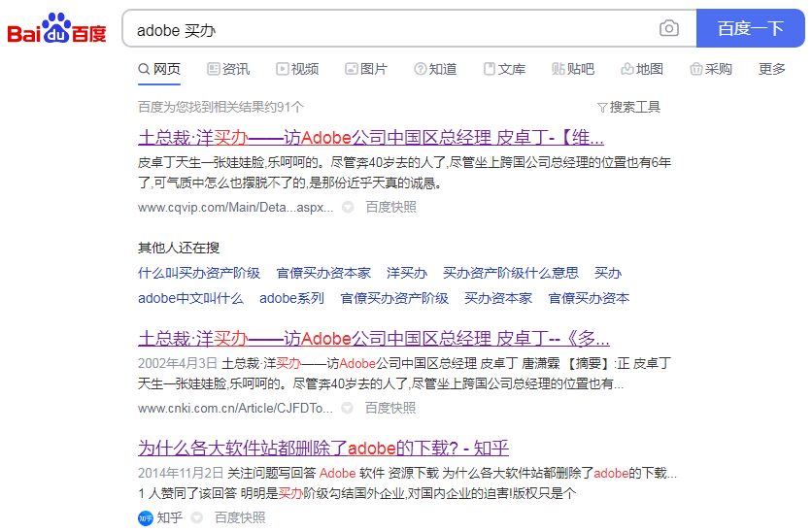Search related query 官僚买办资本家
The image size is (812, 532).
pos(323,273)
